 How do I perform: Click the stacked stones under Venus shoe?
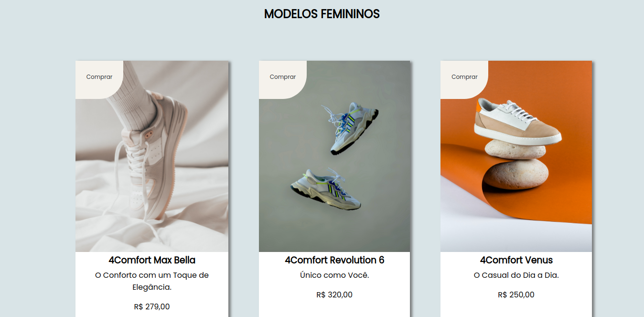click(x=515, y=165)
